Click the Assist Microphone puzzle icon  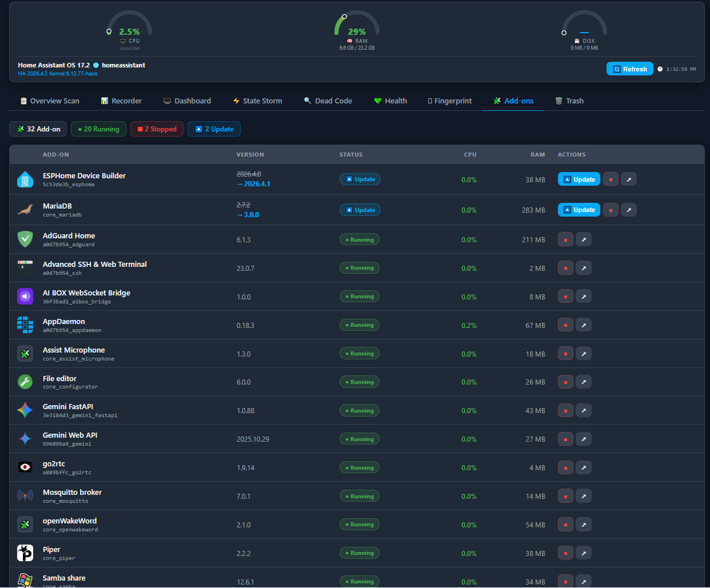[25, 354]
